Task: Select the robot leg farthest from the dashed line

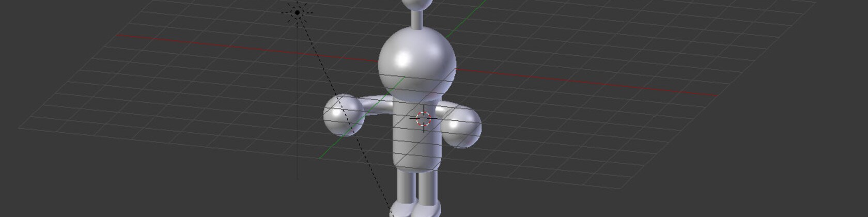Action: (x=427, y=188)
